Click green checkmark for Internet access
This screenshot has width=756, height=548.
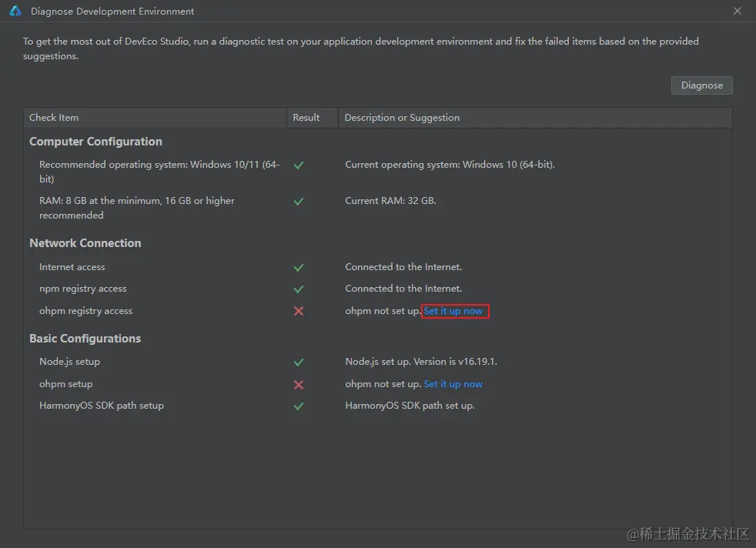(x=299, y=268)
